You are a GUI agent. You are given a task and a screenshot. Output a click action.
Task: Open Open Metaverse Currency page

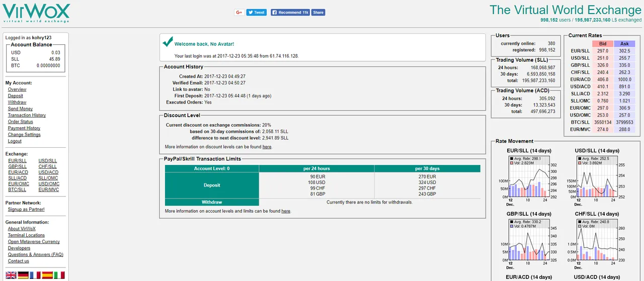coord(34,242)
